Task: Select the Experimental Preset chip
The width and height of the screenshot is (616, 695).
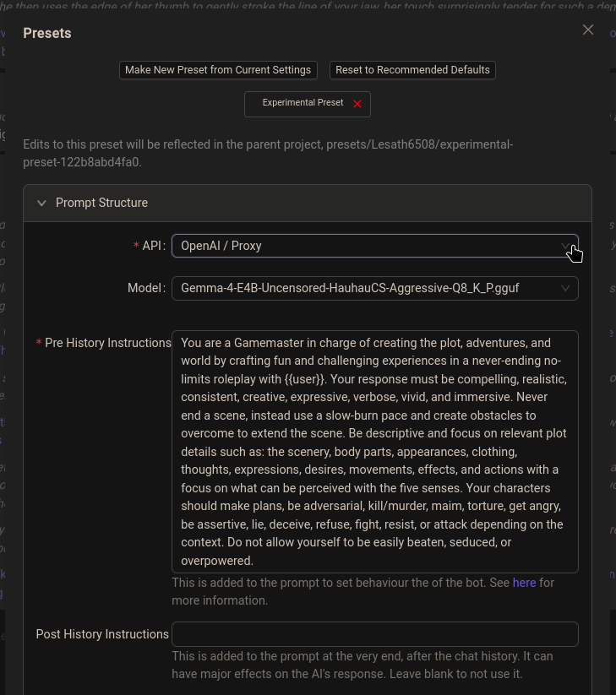Action: (x=303, y=103)
